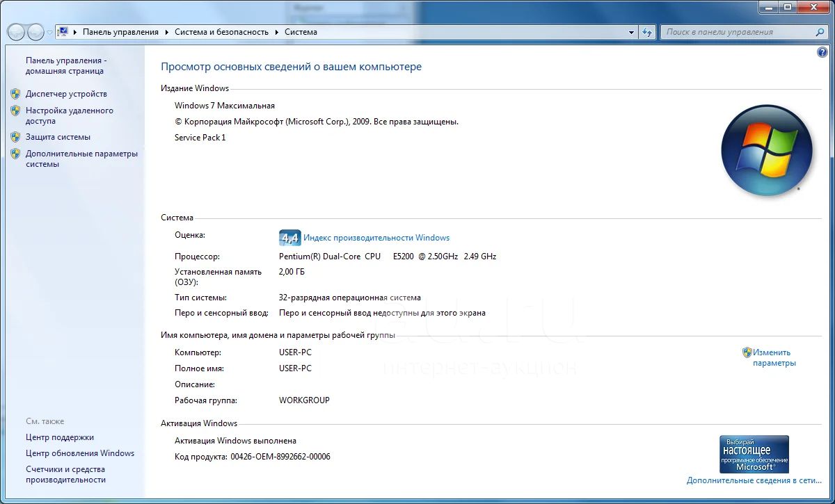Open 'Индекс производительности Windows' link
Screen dimensions: 835x504
376,238
